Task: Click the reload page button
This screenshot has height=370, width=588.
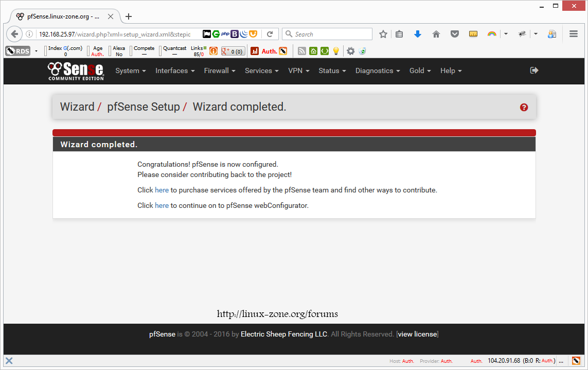Action: 270,34
